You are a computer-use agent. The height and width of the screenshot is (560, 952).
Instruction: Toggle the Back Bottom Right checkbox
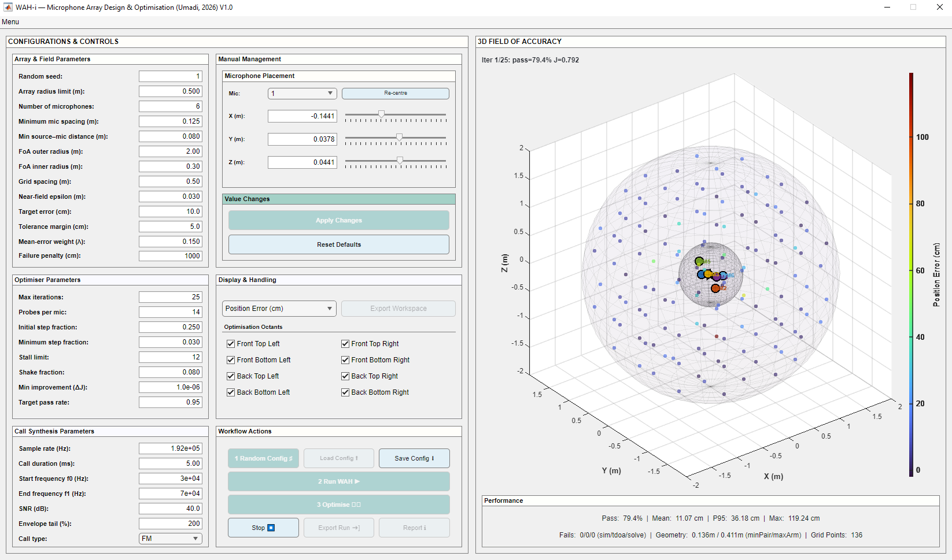(345, 392)
